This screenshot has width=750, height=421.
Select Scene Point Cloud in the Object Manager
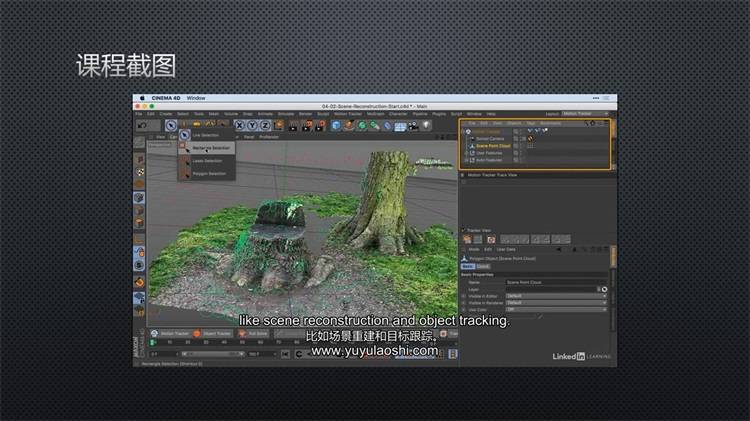(x=493, y=146)
